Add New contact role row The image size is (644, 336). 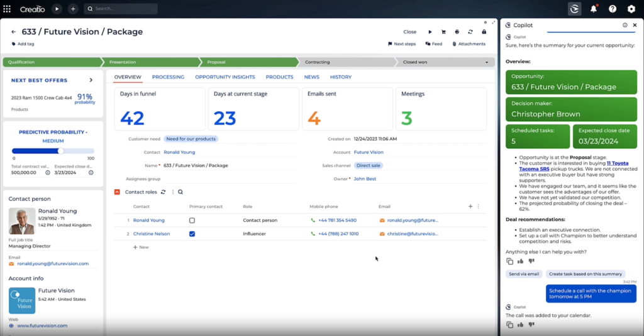tap(141, 247)
